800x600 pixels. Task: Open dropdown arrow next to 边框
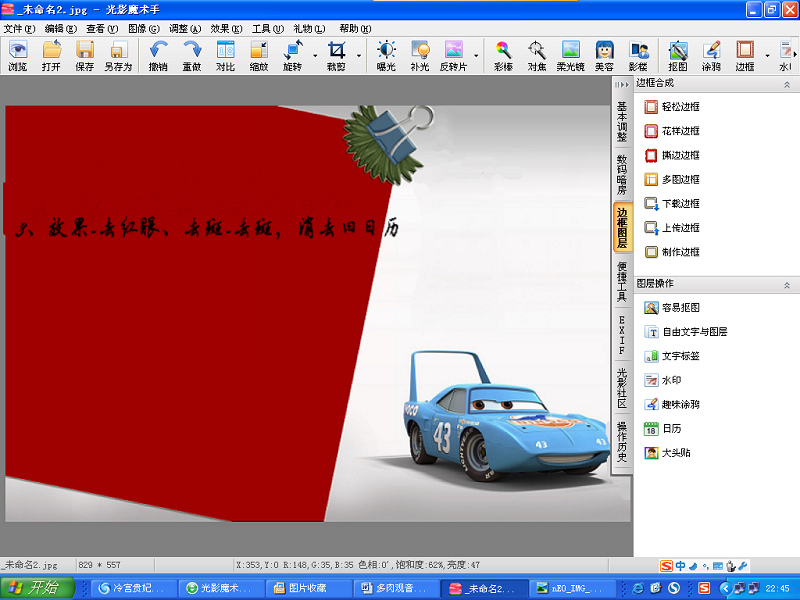767,56
